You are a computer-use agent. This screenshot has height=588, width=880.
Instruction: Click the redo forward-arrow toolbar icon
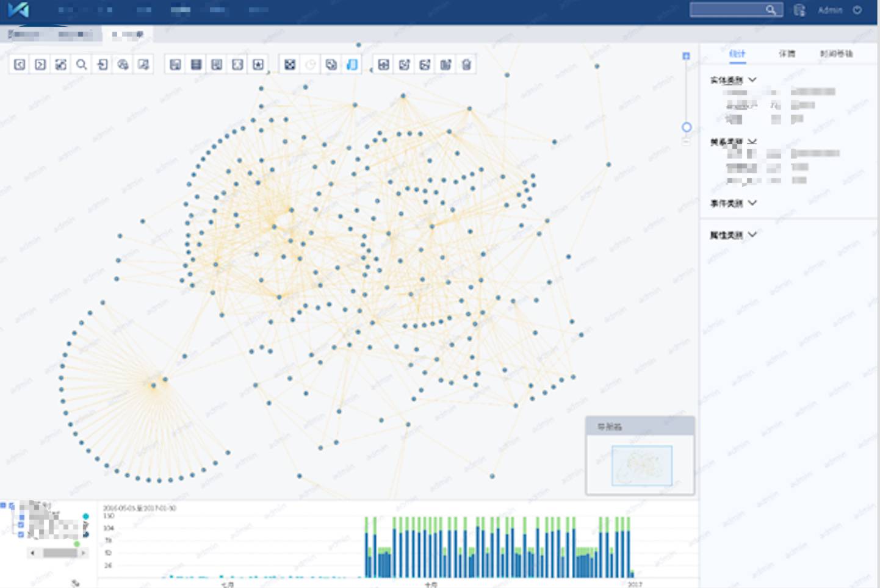[40, 64]
